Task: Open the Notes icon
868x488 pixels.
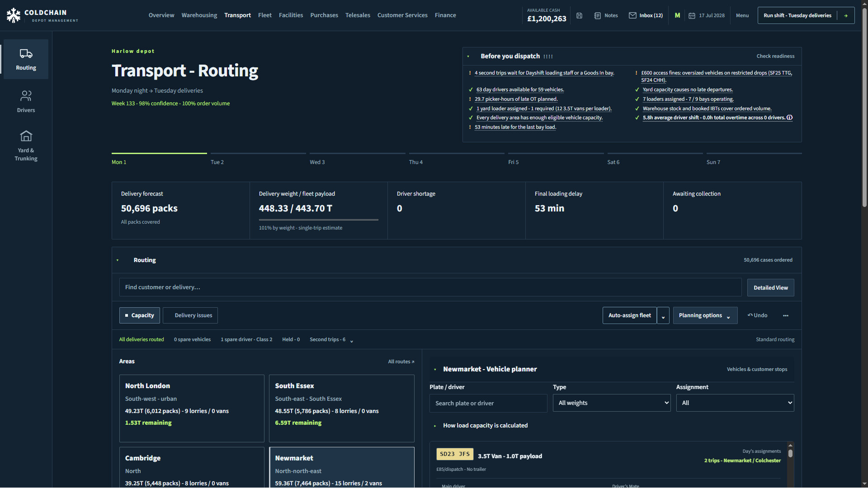Action: (x=597, y=15)
